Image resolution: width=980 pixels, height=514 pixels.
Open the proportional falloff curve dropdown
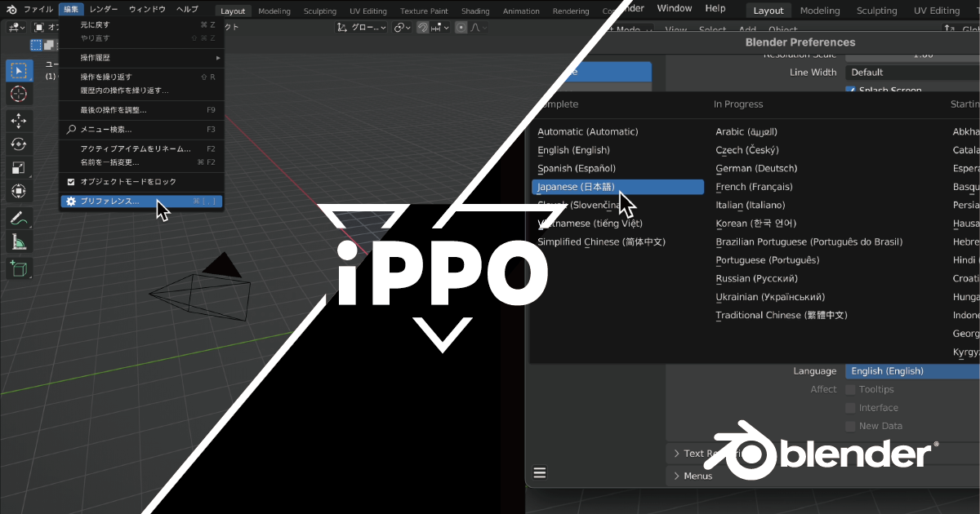point(477,27)
